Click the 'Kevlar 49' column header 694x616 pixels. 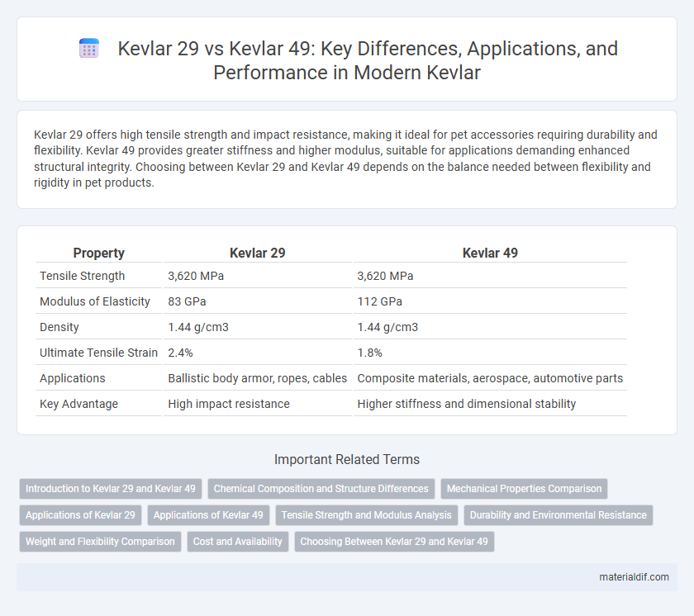[490, 253]
